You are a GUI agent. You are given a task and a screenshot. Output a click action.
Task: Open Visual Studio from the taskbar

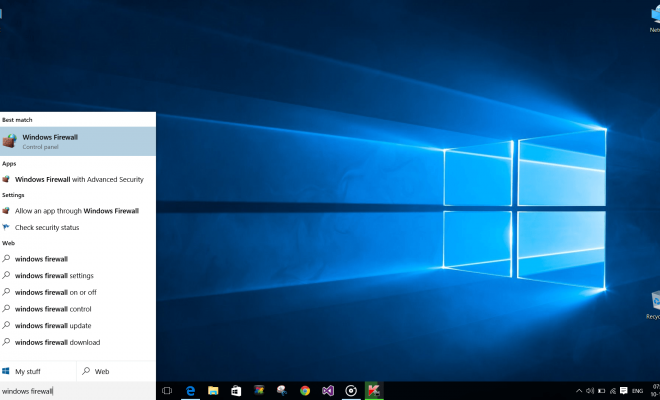[328, 391]
